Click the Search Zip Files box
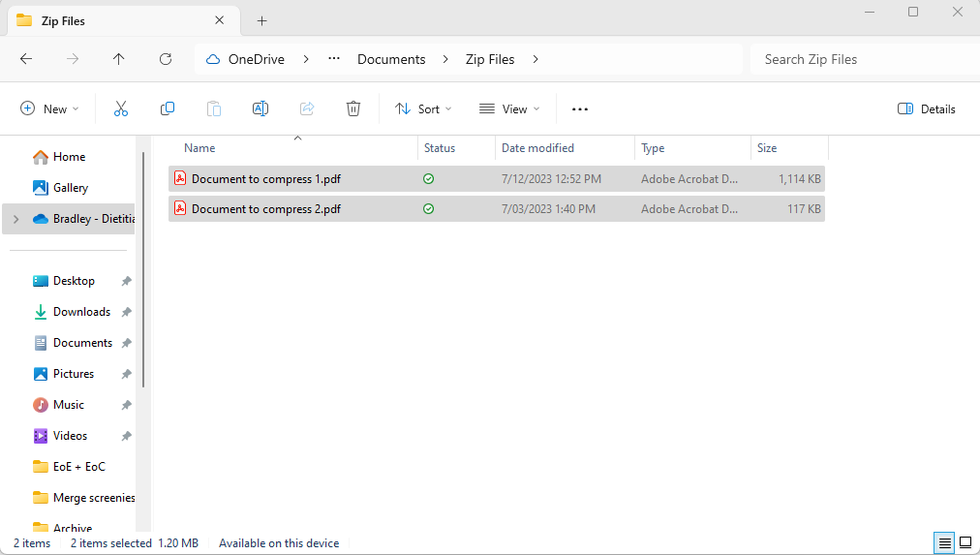The height and width of the screenshot is (555, 980). point(862,59)
